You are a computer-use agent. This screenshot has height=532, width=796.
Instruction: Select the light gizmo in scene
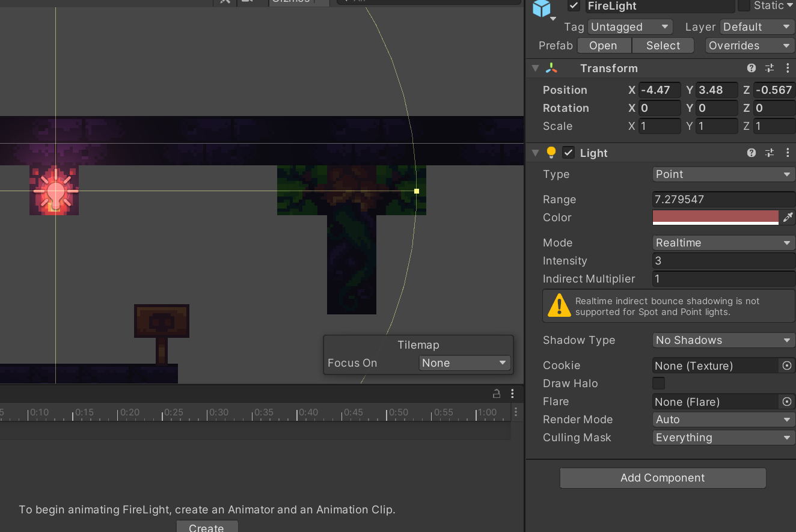click(x=55, y=192)
